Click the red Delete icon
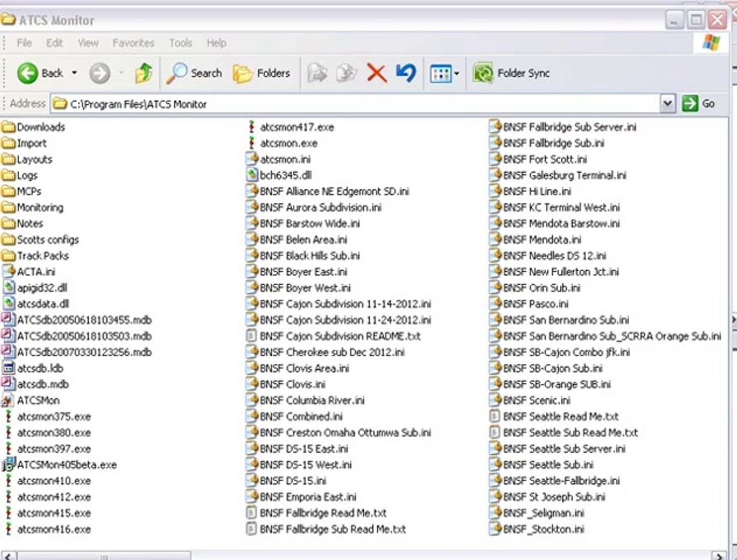This screenshot has width=737, height=560. 377,73
